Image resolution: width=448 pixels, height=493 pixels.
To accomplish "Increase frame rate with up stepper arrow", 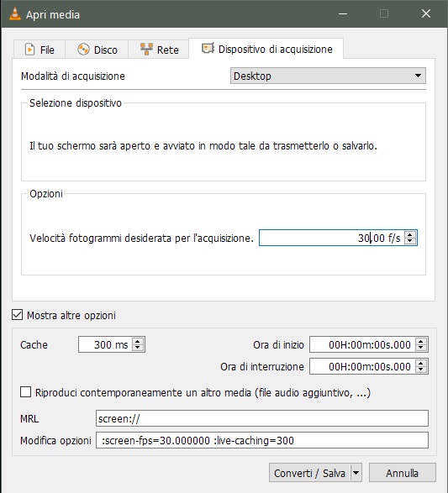I will click(410, 234).
